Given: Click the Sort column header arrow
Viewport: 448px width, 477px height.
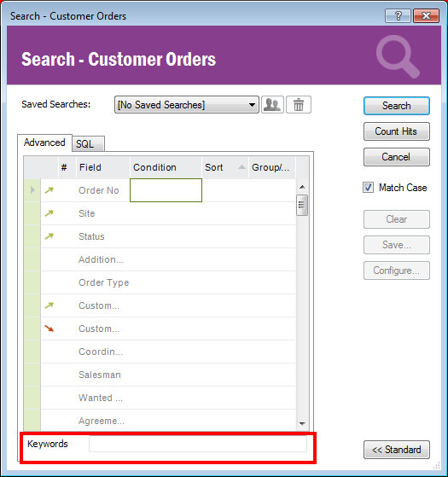Looking at the screenshot, I should 241,167.
